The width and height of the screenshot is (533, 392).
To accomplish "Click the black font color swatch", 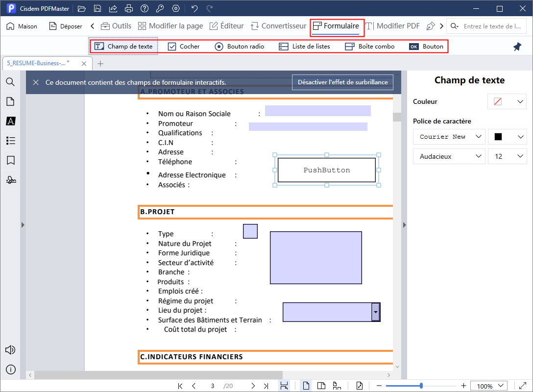I will click(x=498, y=137).
